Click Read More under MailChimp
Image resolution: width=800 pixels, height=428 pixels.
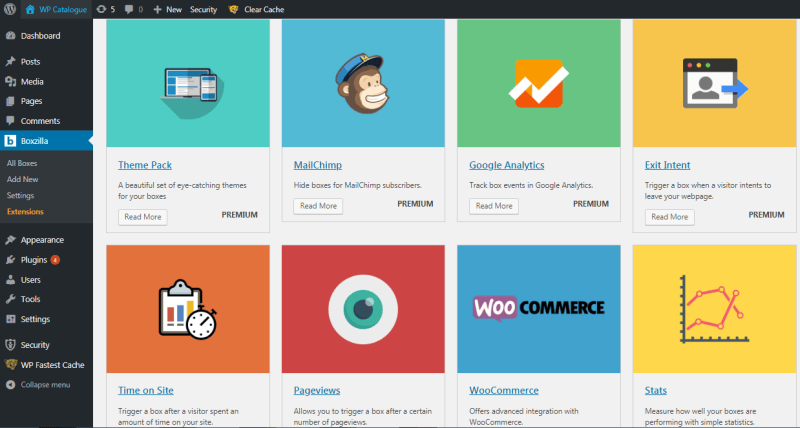318,206
